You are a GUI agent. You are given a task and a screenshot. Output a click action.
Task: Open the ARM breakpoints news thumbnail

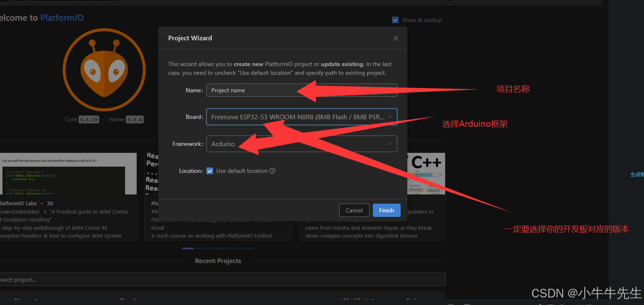(x=69, y=174)
